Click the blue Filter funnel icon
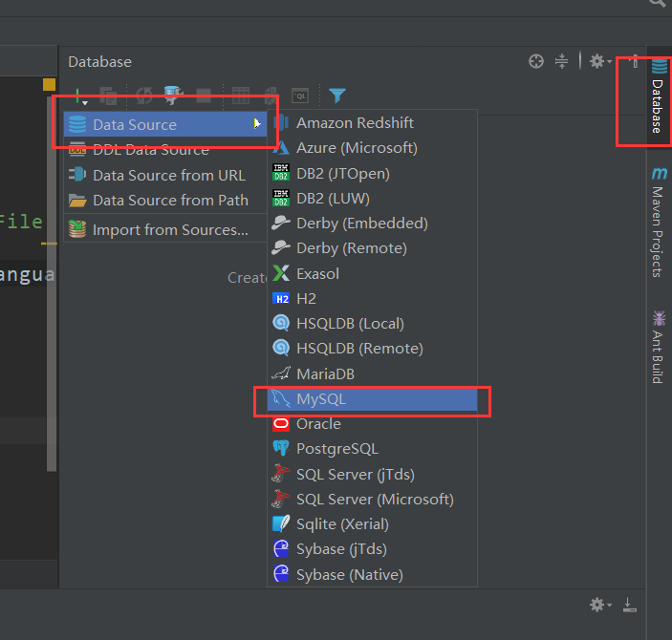The image size is (672, 640). click(337, 96)
